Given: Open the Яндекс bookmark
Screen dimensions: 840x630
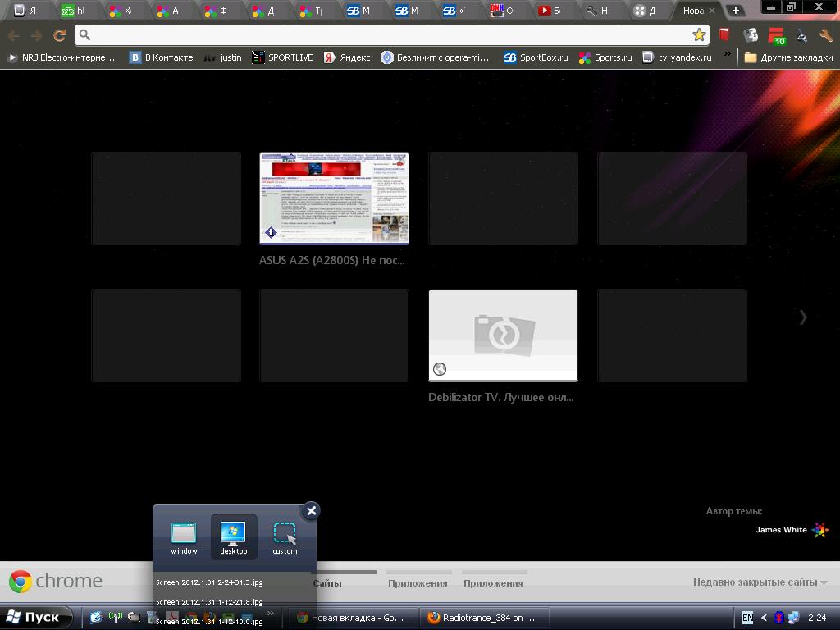Looking at the screenshot, I should [347, 57].
